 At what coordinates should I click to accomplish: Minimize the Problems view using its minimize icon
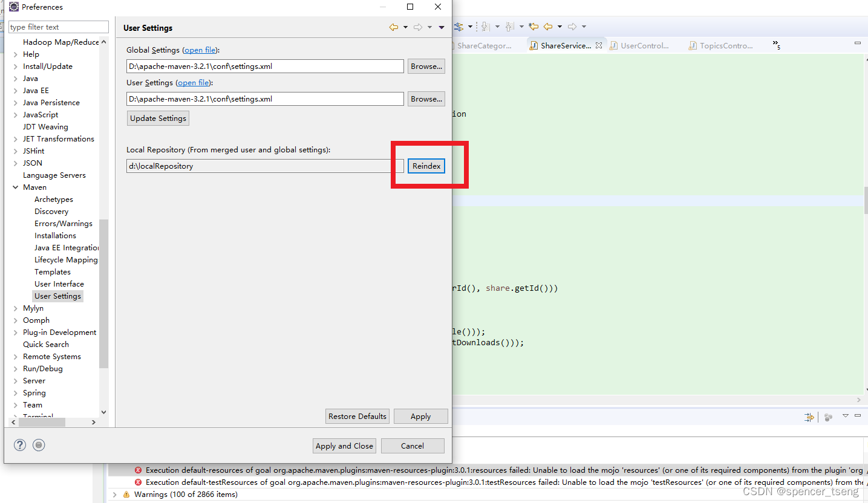pos(858,416)
